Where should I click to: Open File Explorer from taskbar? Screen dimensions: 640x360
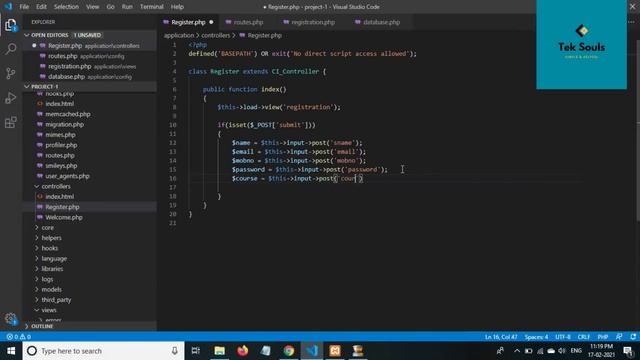point(220,351)
